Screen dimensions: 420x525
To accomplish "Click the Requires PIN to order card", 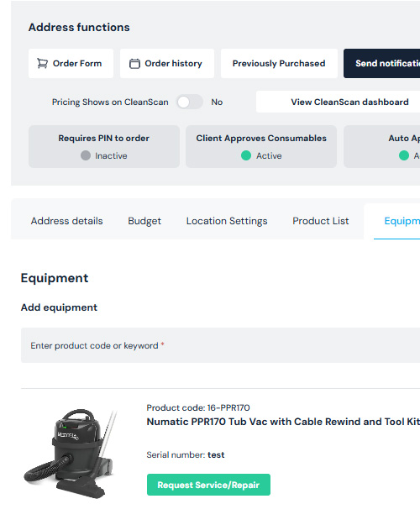I will [x=104, y=147].
